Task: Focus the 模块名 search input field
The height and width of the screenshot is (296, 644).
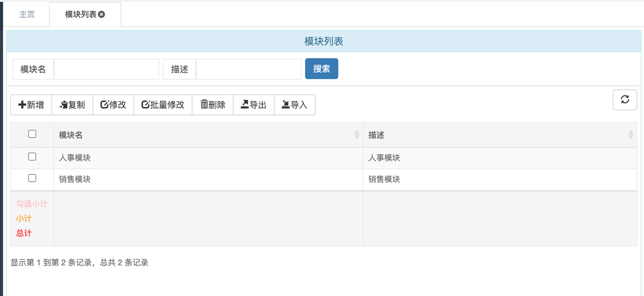Action: click(106, 69)
